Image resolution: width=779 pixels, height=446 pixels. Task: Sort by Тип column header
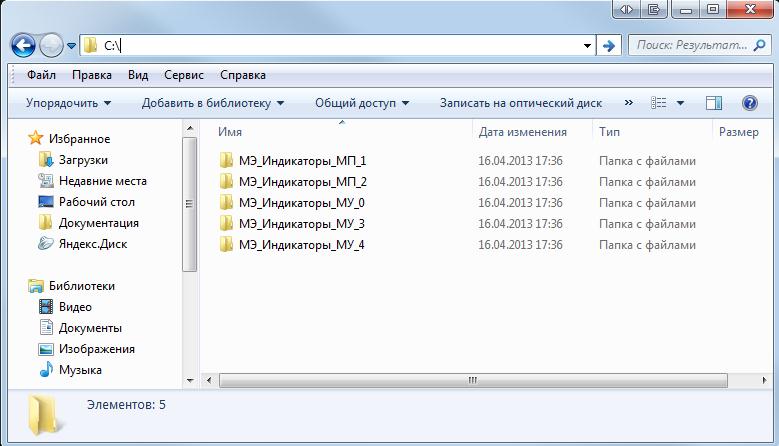coord(609,132)
